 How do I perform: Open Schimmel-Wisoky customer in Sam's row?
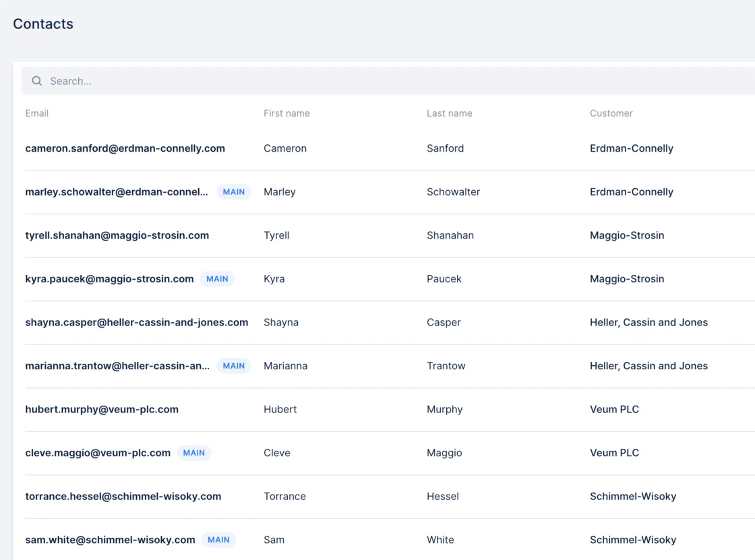tap(633, 540)
